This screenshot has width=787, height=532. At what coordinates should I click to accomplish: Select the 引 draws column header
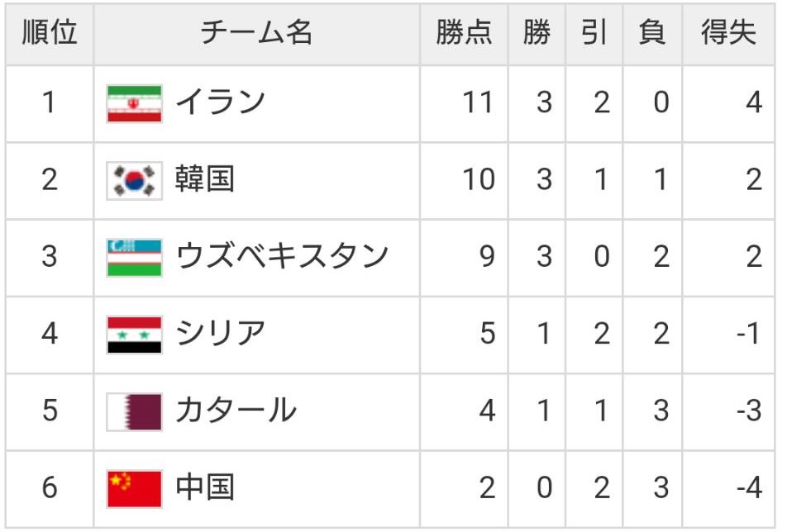coord(594,32)
